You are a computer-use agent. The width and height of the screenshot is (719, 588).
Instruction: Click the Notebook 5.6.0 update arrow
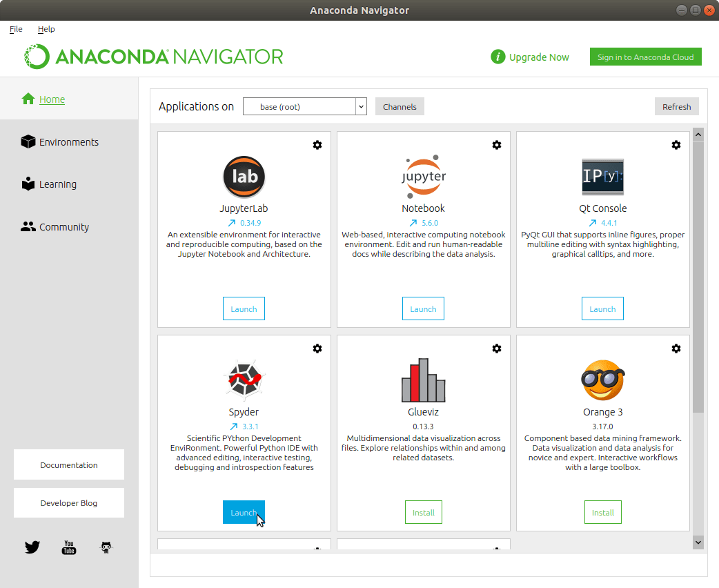[x=413, y=223]
